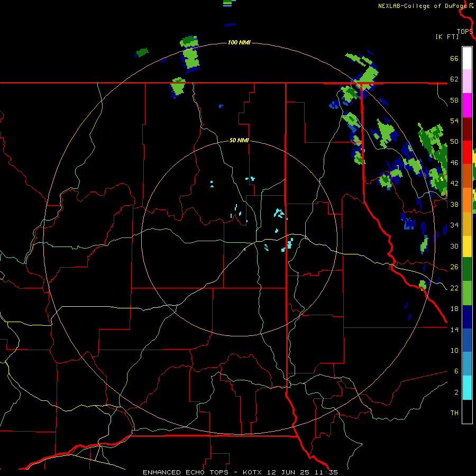Viewport: 476px width, 476px height.
Task: Click the medium blue legend color band
Action: pos(467,340)
